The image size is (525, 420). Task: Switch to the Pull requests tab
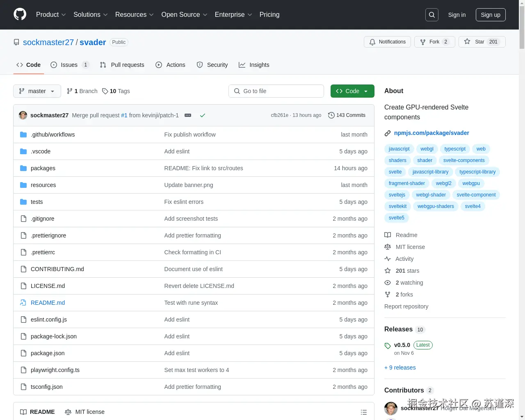(x=122, y=65)
